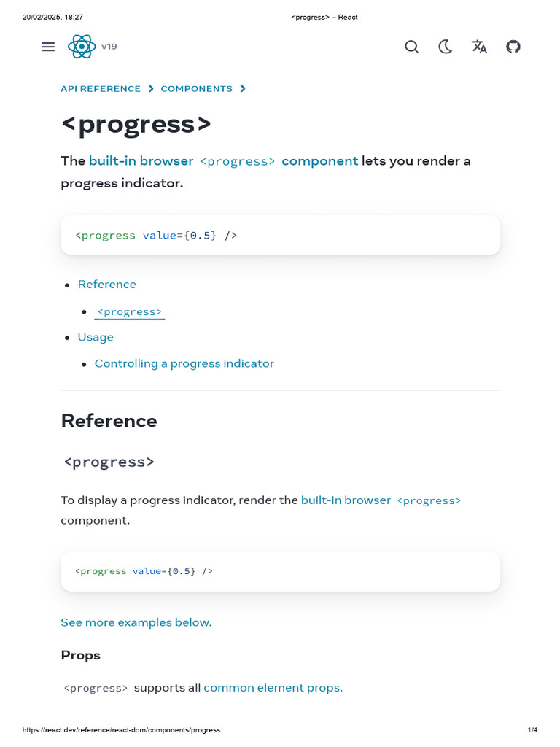Jump to underlined <progress> contents entry

[x=129, y=312]
